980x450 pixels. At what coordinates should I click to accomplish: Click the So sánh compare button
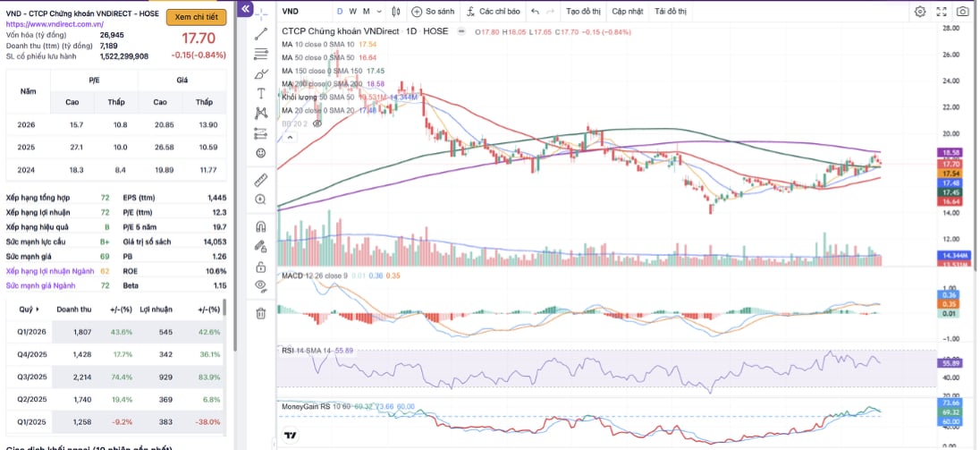coord(433,12)
